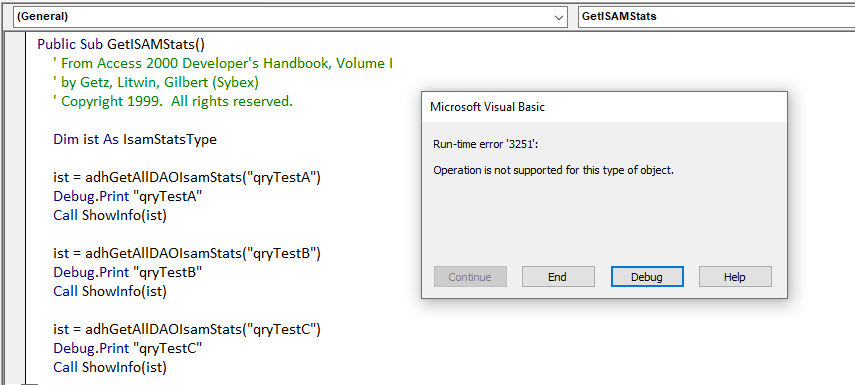Select the (General) object box text
Viewport: 855px width, 385px height.
pyautogui.click(x=43, y=16)
